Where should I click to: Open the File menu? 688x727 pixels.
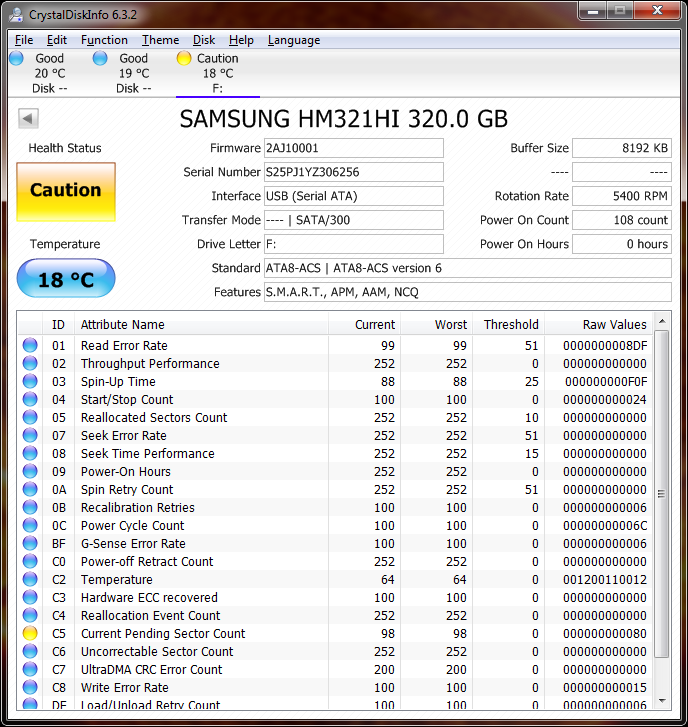pyautogui.click(x=24, y=40)
